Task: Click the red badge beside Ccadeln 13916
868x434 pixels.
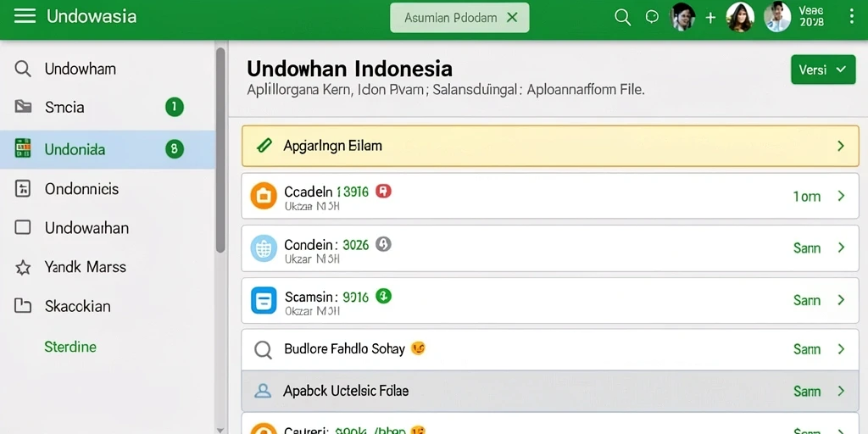Action: [383, 192]
